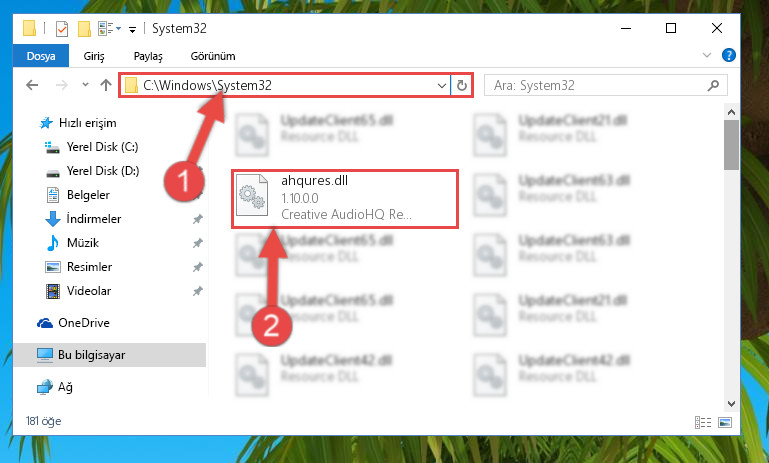769x463 pixels.
Task: Unpin Müzik using its pin icon
Action: 197,243
